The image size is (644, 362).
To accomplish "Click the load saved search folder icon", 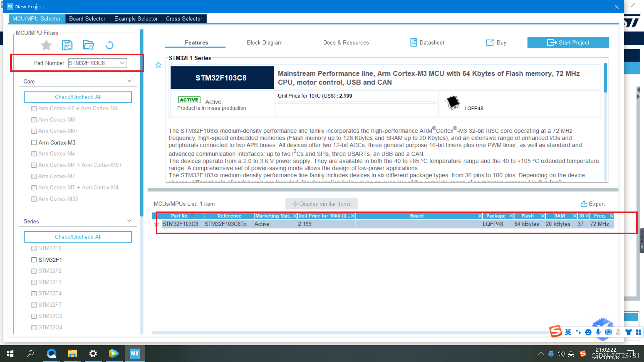I will [89, 45].
